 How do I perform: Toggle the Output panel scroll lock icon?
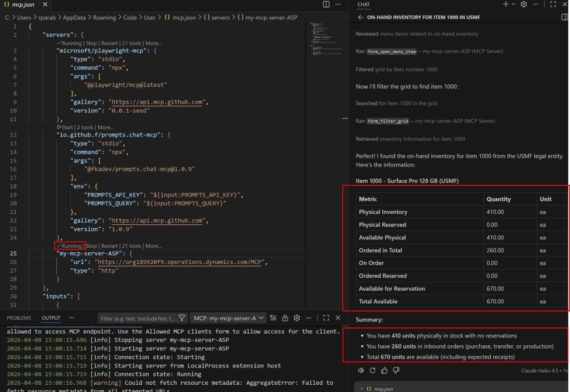[285, 318]
